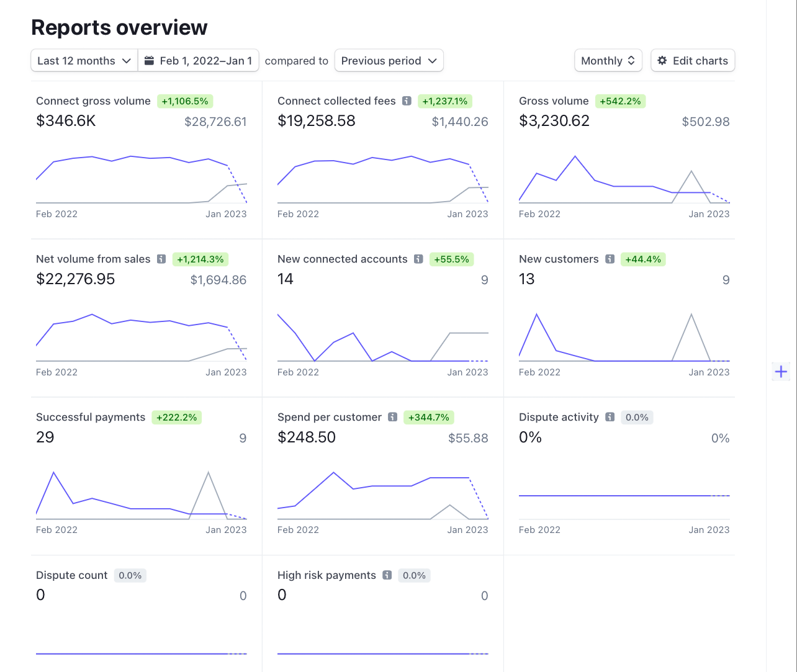Change the Monthly interval selector
The width and height of the screenshot is (797, 672).
pos(608,61)
